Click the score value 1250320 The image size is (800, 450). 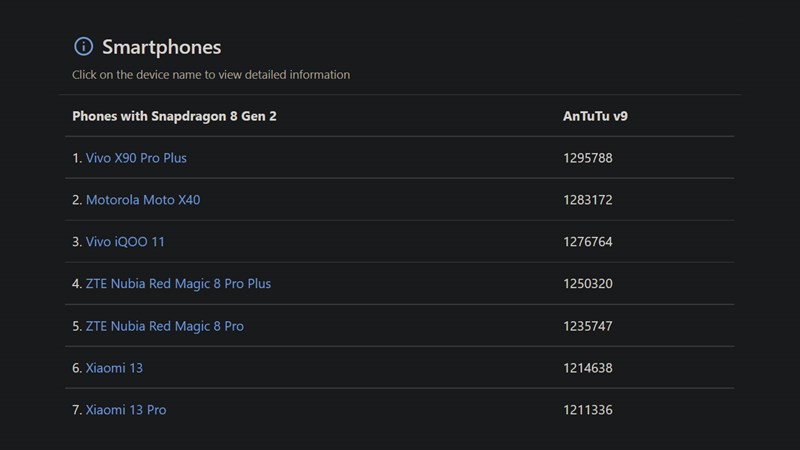(588, 284)
